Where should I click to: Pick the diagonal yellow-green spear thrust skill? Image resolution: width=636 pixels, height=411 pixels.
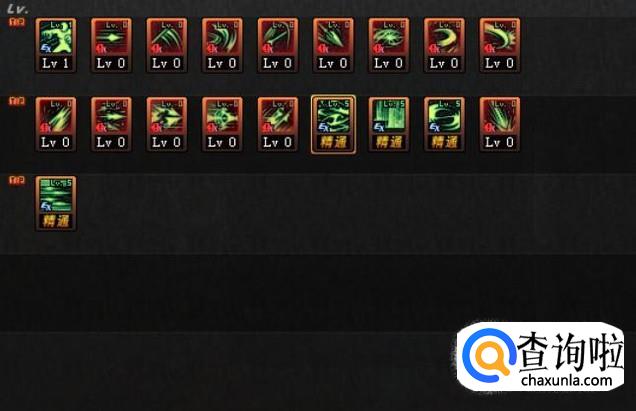click(278, 124)
